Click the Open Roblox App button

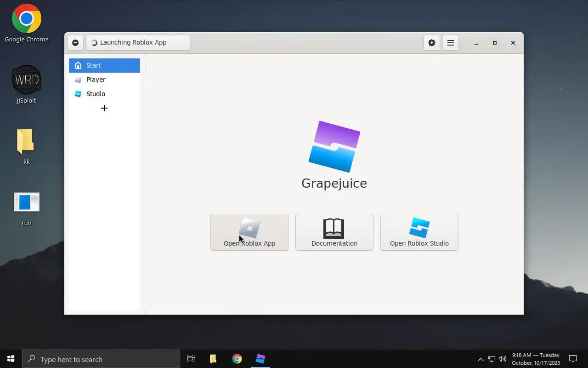tap(249, 232)
